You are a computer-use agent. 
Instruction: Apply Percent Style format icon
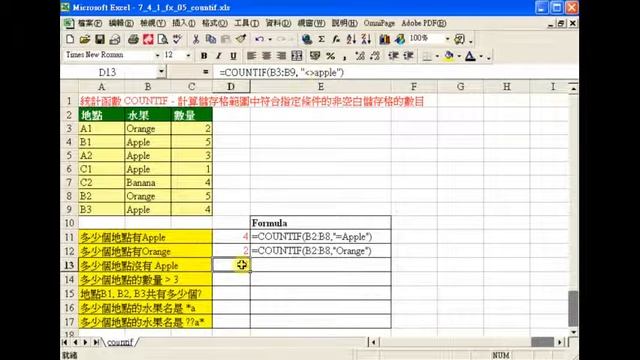coord(331,56)
